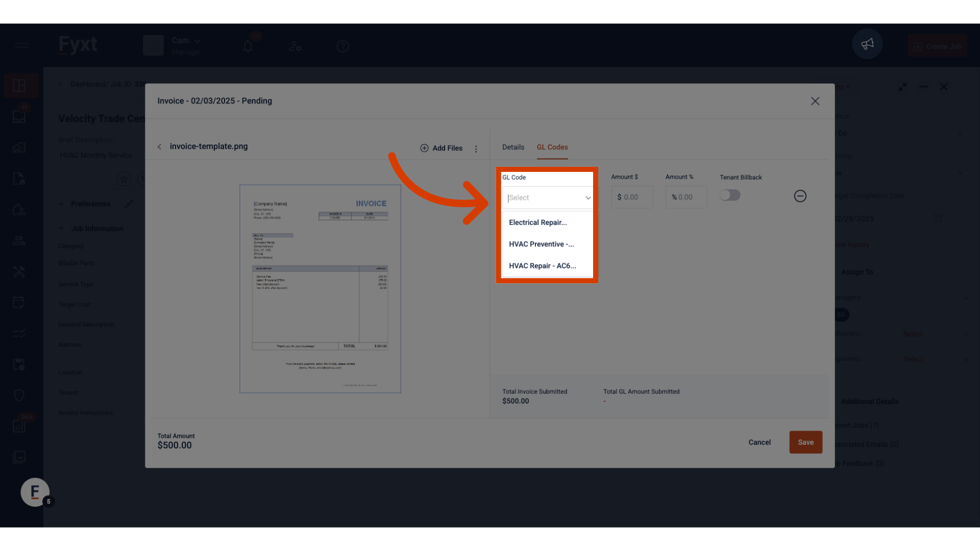The width and height of the screenshot is (980, 551).
Task: Click the Amount $ input field
Action: click(632, 197)
